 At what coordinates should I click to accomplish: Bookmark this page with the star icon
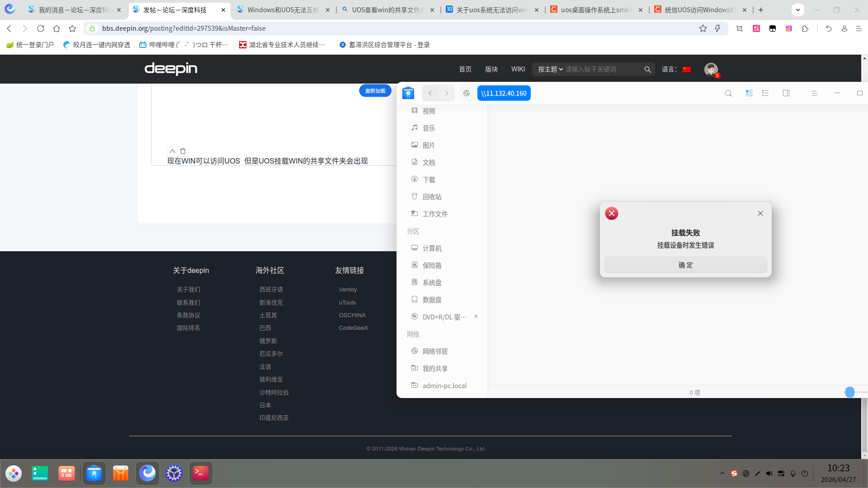pyautogui.click(x=703, y=28)
